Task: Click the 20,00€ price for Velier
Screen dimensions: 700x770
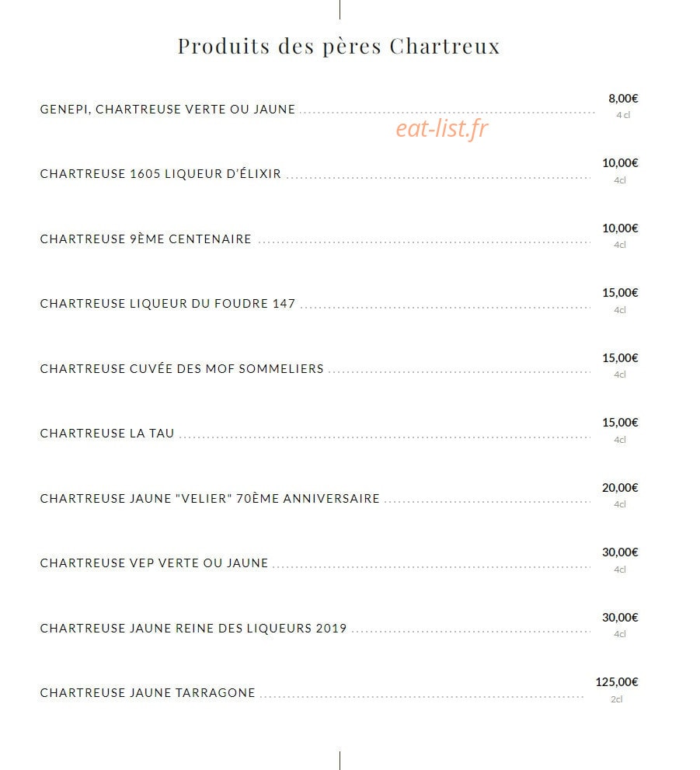Action: [620, 488]
